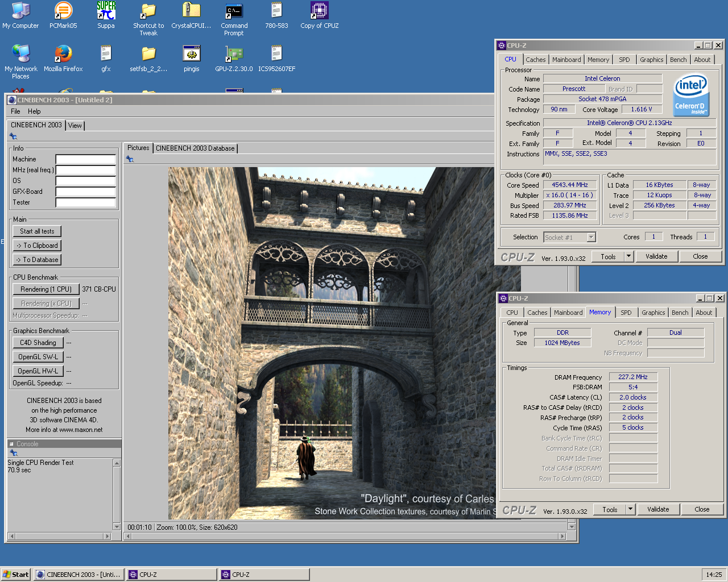Click console scrollbar up arrow
The width and height of the screenshot is (728, 582).
coord(117,463)
